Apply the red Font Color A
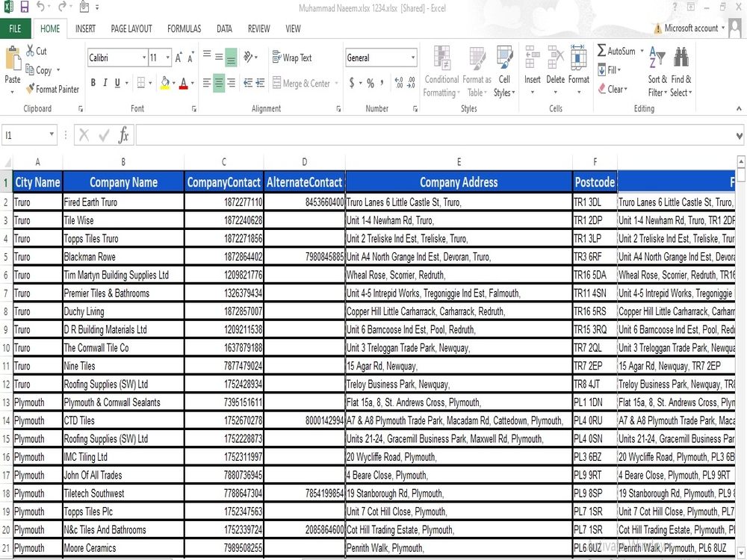Image resolution: width=747 pixels, height=560 pixels. 184,83
